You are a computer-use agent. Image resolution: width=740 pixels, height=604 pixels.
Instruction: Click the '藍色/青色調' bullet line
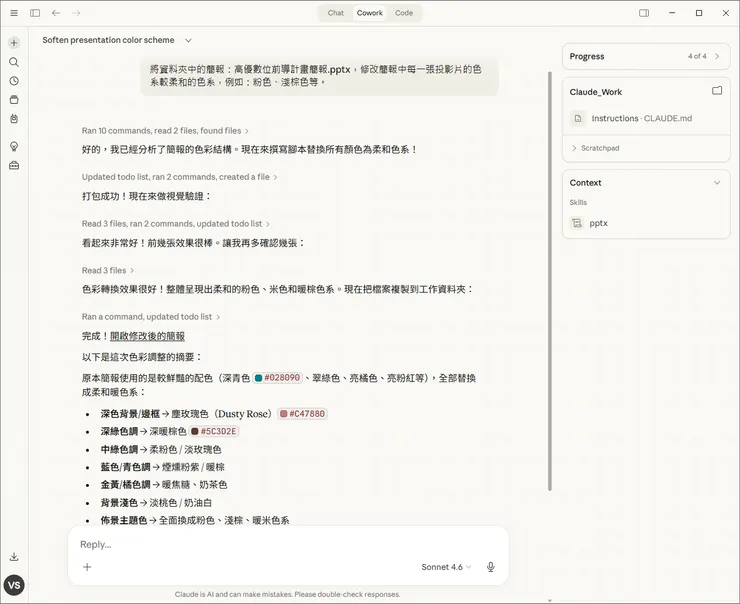[x=162, y=467]
